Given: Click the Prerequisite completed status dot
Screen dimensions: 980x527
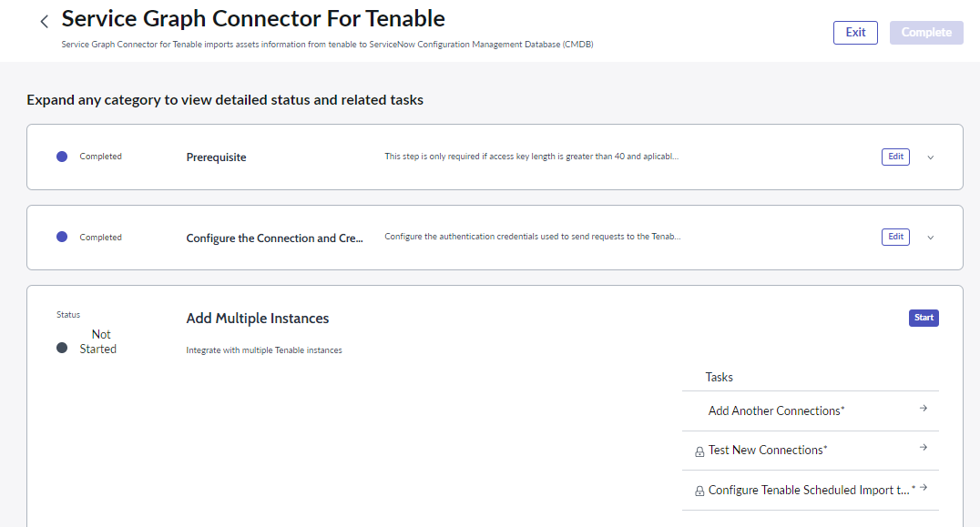Looking at the screenshot, I should (62, 157).
